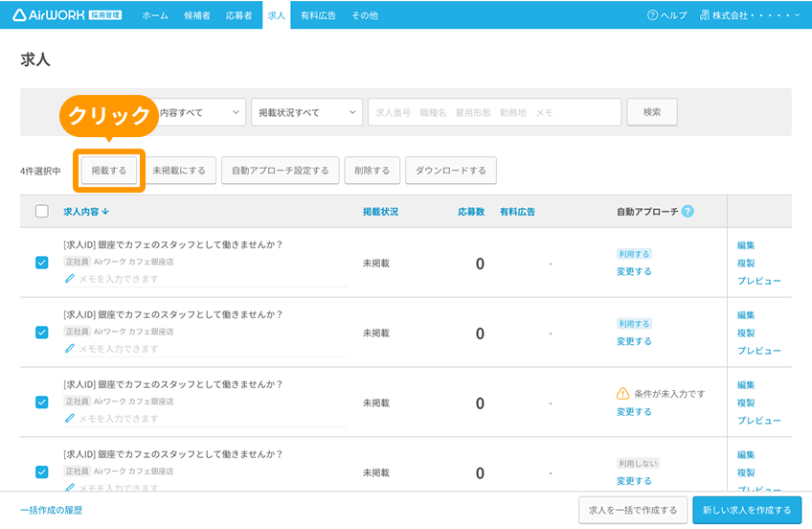The height and width of the screenshot is (529, 812).
Task: Click the memo field in first job row
Action: (206, 279)
